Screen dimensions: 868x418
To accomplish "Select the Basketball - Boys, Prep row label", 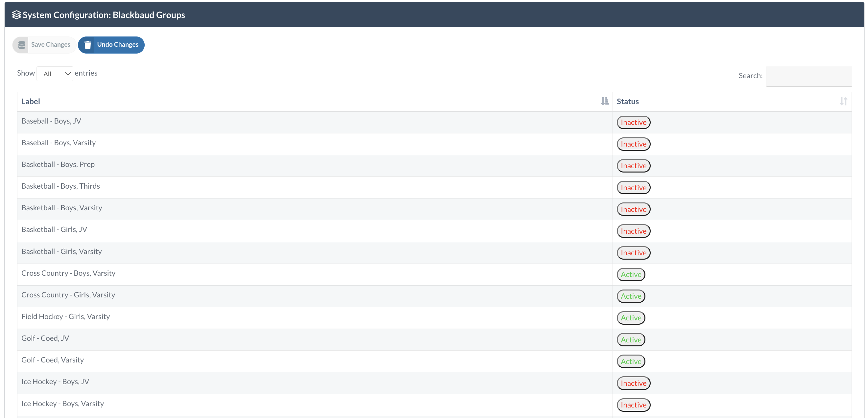I will [x=58, y=164].
